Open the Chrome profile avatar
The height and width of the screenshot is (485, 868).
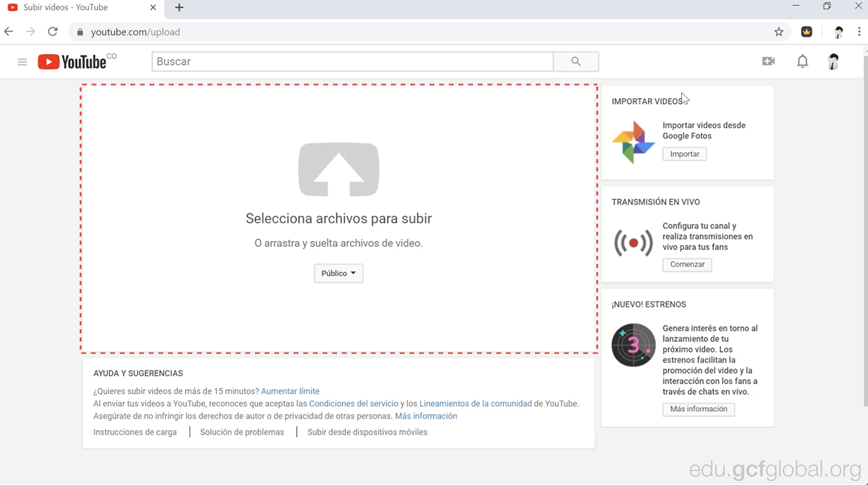(x=838, y=32)
